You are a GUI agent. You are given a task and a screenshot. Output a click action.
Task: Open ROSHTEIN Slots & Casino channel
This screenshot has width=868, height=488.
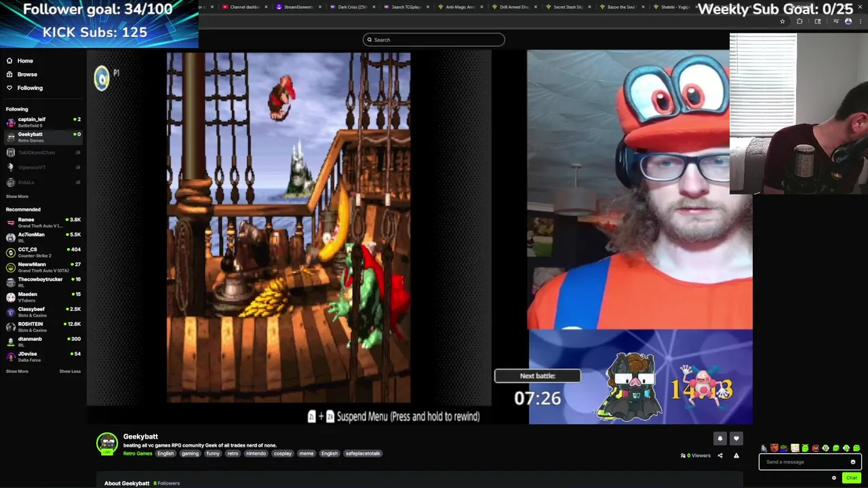coord(43,327)
